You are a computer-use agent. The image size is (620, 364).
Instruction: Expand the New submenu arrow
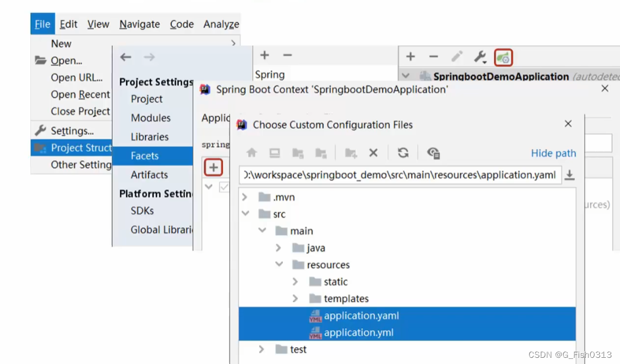tap(233, 43)
